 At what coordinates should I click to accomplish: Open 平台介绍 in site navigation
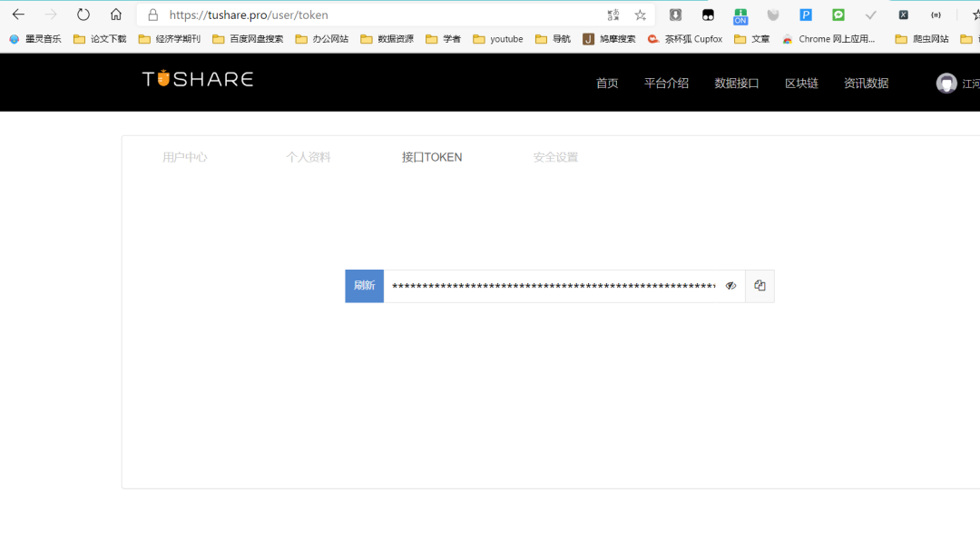666,84
